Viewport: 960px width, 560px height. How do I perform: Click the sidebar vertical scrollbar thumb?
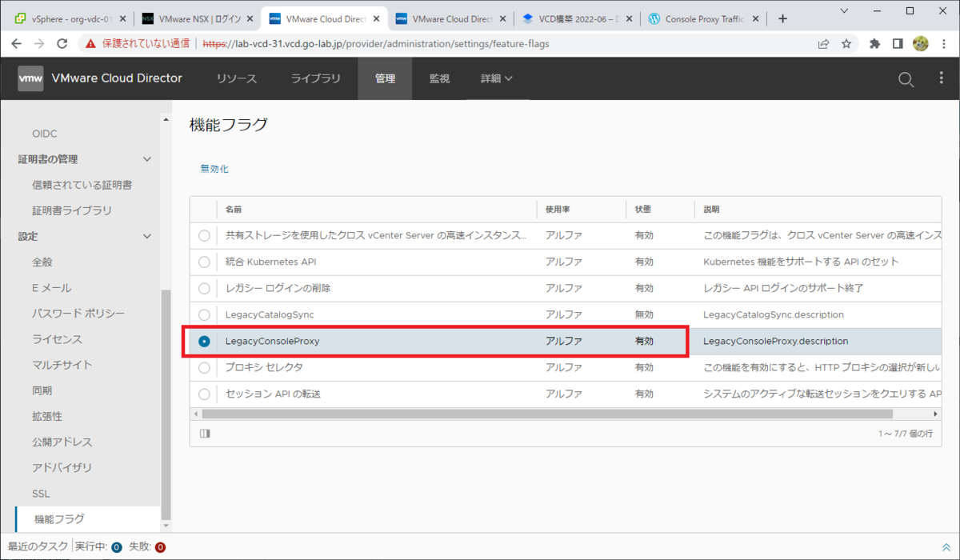click(166, 404)
